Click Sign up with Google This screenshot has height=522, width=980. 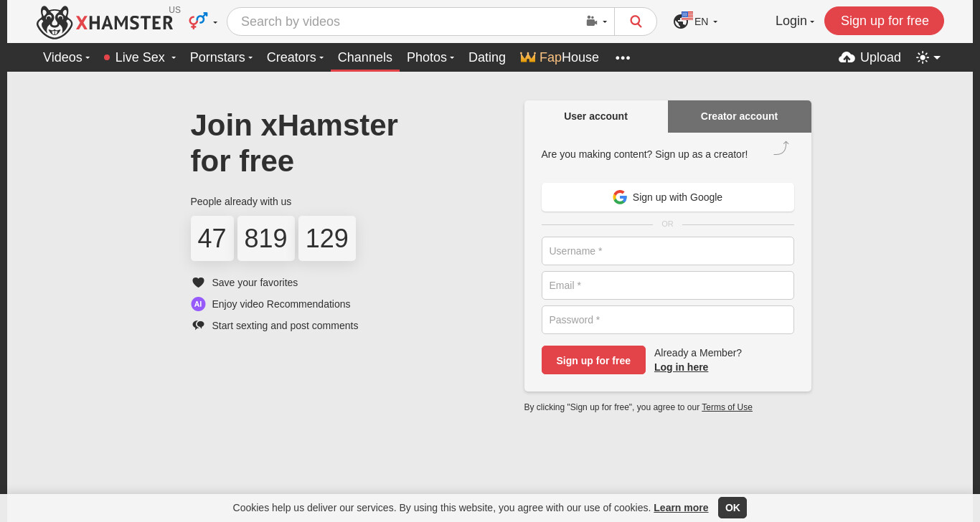[667, 197]
